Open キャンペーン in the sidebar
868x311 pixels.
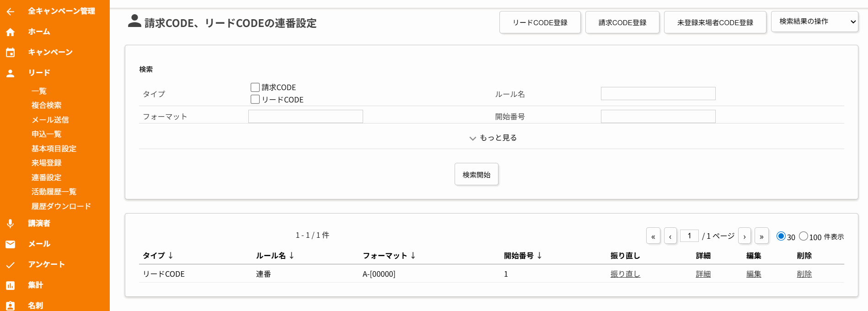[50, 52]
